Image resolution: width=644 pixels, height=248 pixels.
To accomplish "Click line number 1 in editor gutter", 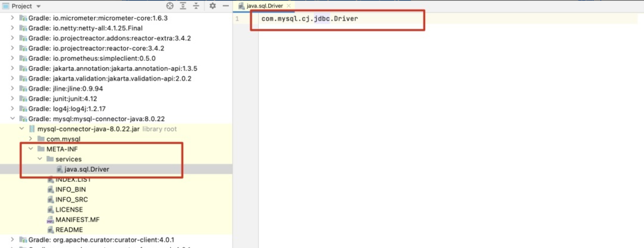I will [237, 19].
